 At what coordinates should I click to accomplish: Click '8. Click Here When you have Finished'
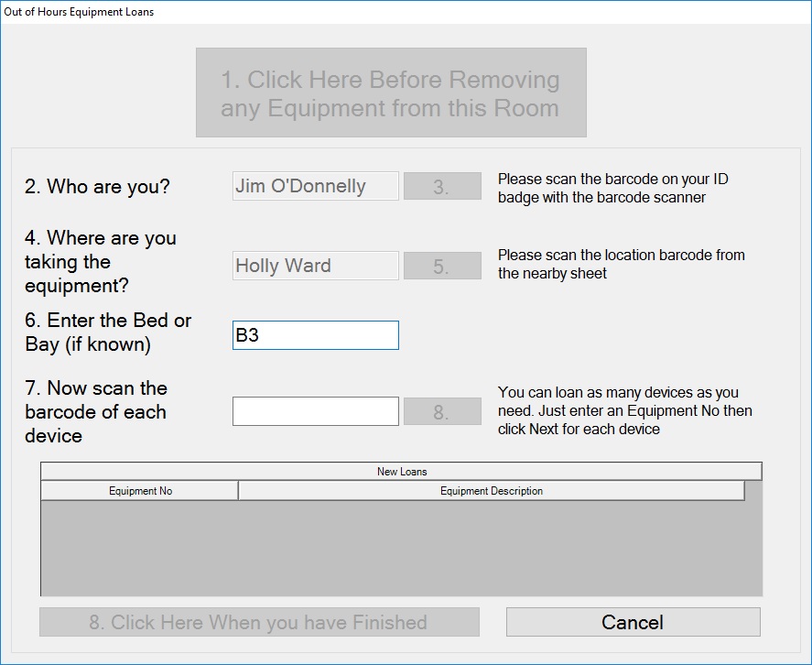coord(259,622)
